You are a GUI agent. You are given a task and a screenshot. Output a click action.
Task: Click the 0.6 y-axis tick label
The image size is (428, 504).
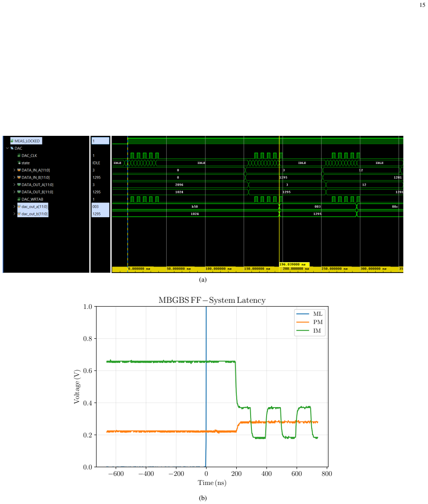pos(87,371)
